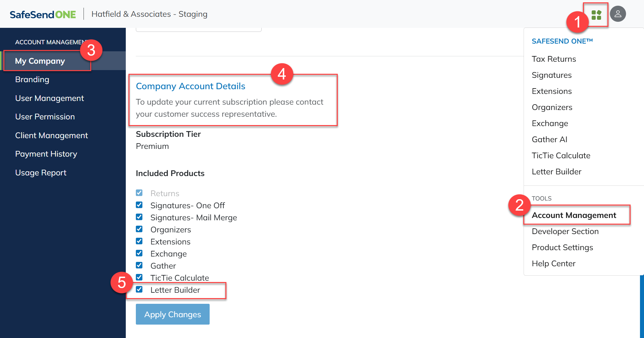Open Product Settings under Tools
The width and height of the screenshot is (644, 338).
[x=562, y=247]
